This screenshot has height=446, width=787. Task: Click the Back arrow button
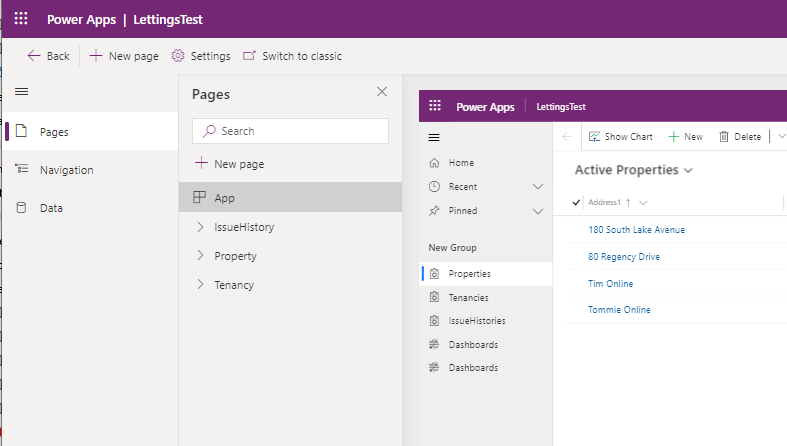(48, 56)
